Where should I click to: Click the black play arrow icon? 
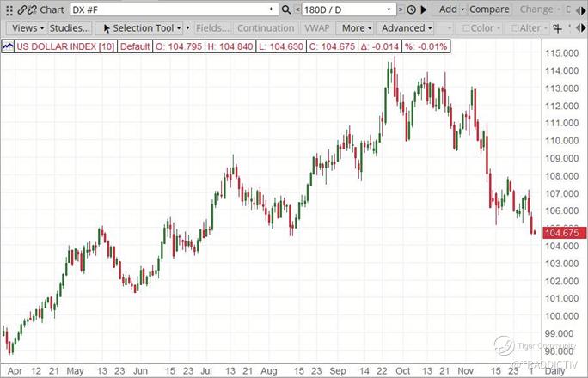tap(424, 9)
